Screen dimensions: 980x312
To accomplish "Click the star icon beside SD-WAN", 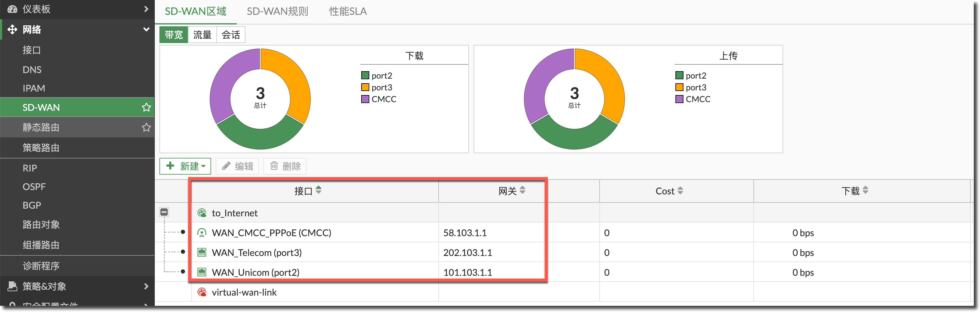I will [x=146, y=107].
